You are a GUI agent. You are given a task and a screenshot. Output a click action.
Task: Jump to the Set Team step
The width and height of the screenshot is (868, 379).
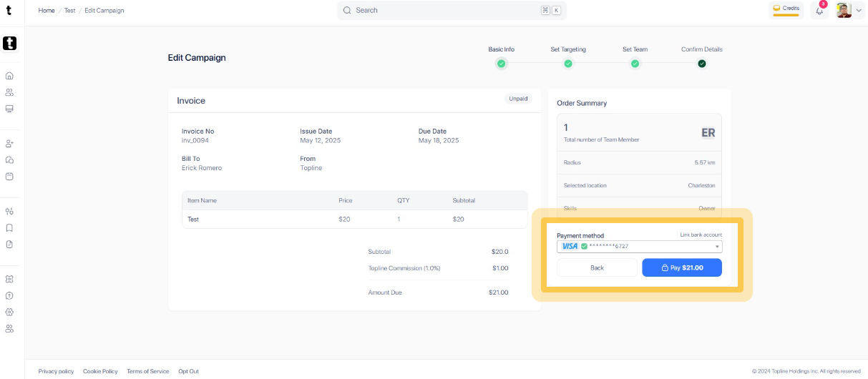pyautogui.click(x=635, y=64)
